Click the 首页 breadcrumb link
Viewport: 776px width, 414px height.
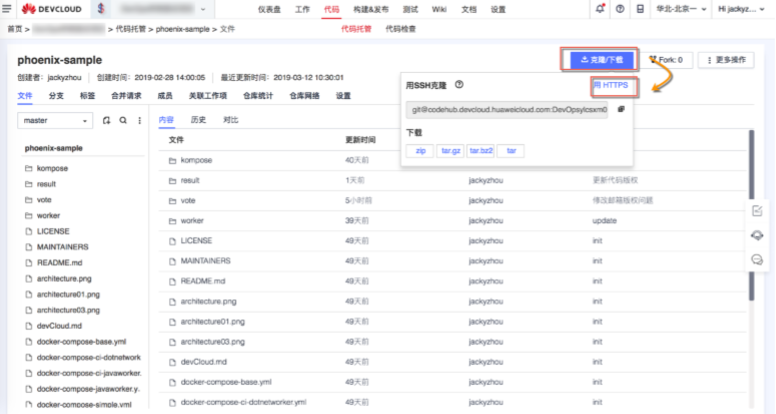tap(15, 29)
